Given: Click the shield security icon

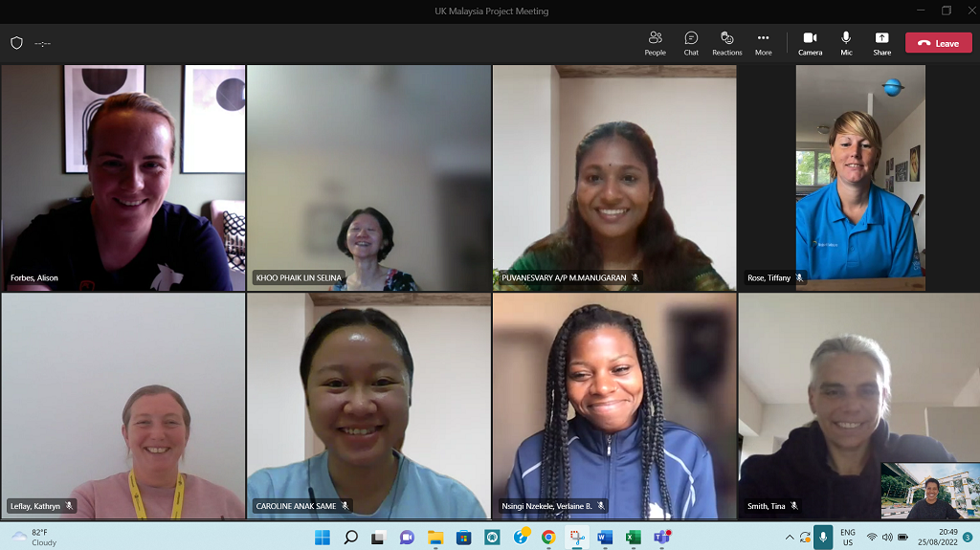Looking at the screenshot, I should point(16,43).
